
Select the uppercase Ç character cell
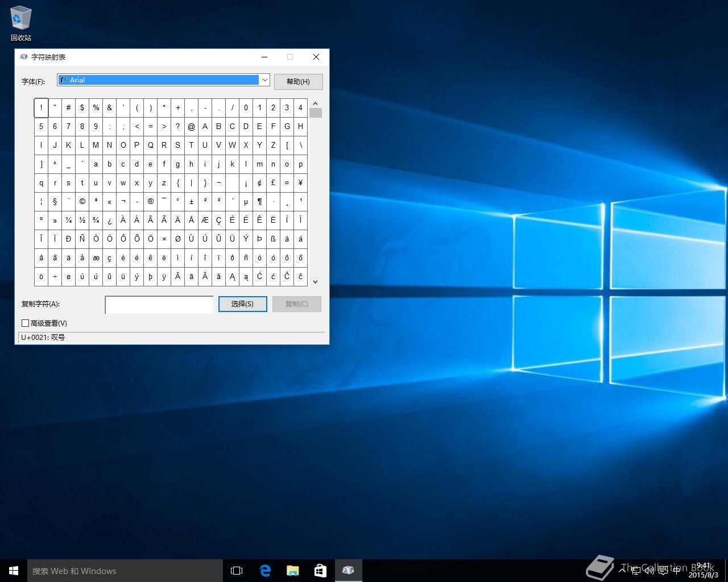pyautogui.click(x=218, y=220)
